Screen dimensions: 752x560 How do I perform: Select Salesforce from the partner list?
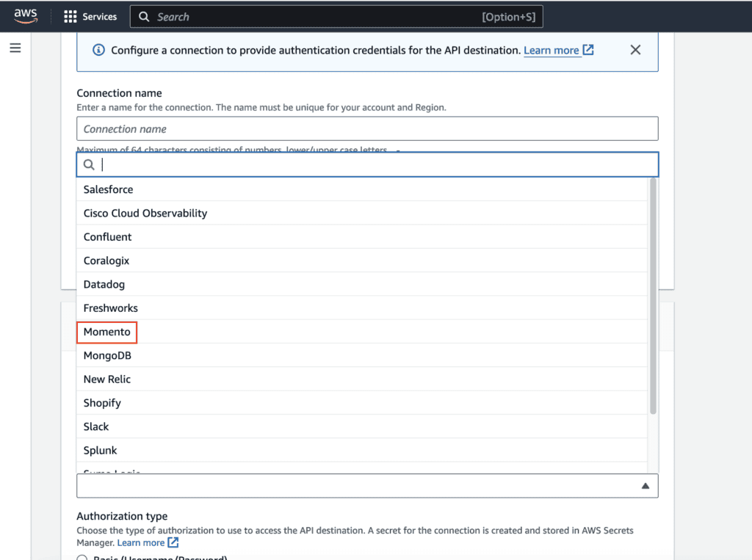(x=361, y=189)
